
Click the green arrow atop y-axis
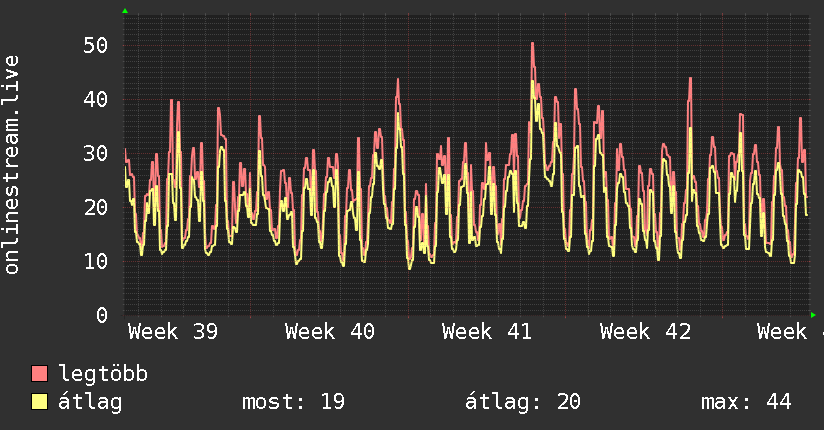click(125, 11)
